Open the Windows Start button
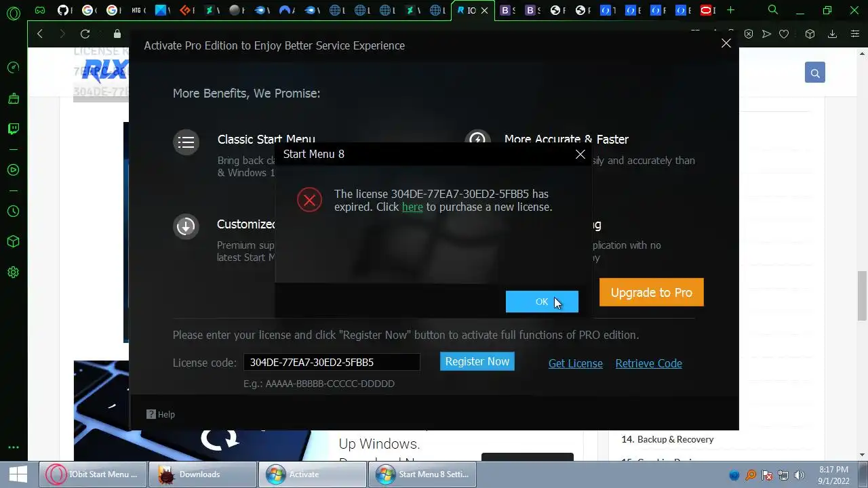This screenshot has height=488, width=868. click(x=18, y=474)
